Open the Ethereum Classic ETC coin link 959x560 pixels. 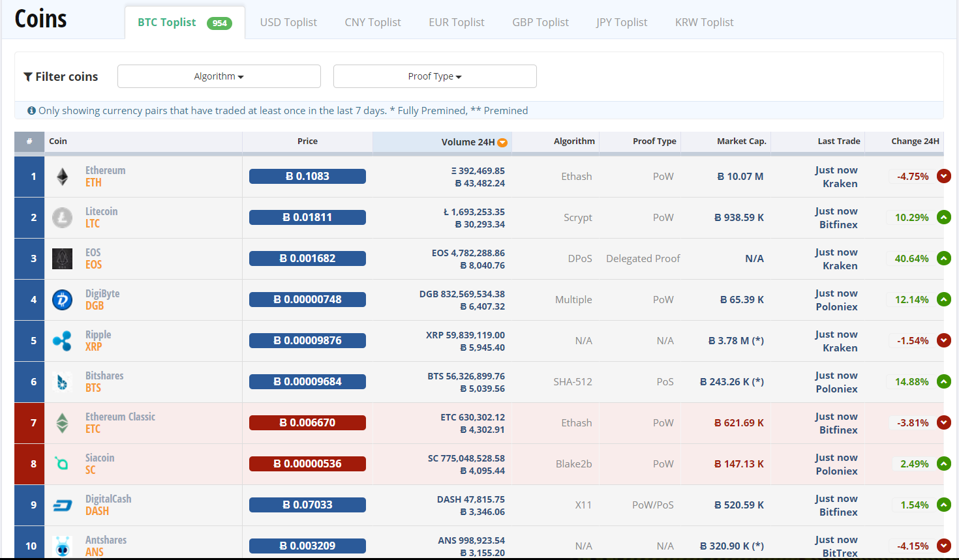[120, 423]
